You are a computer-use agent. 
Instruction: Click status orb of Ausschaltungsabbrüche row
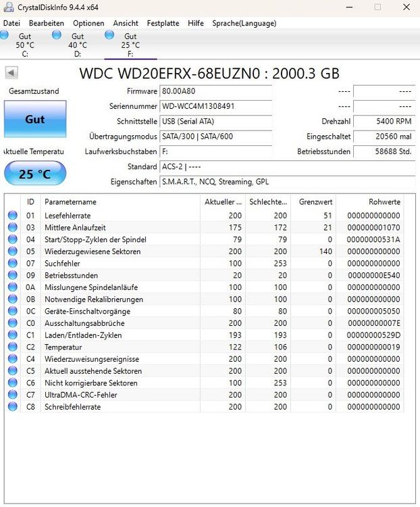click(x=13, y=323)
